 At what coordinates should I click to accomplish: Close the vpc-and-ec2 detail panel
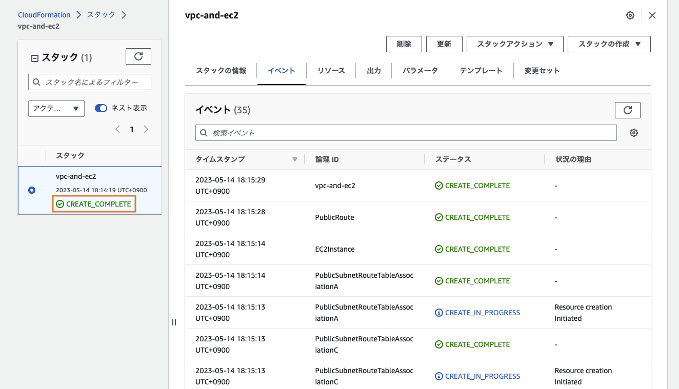(652, 16)
